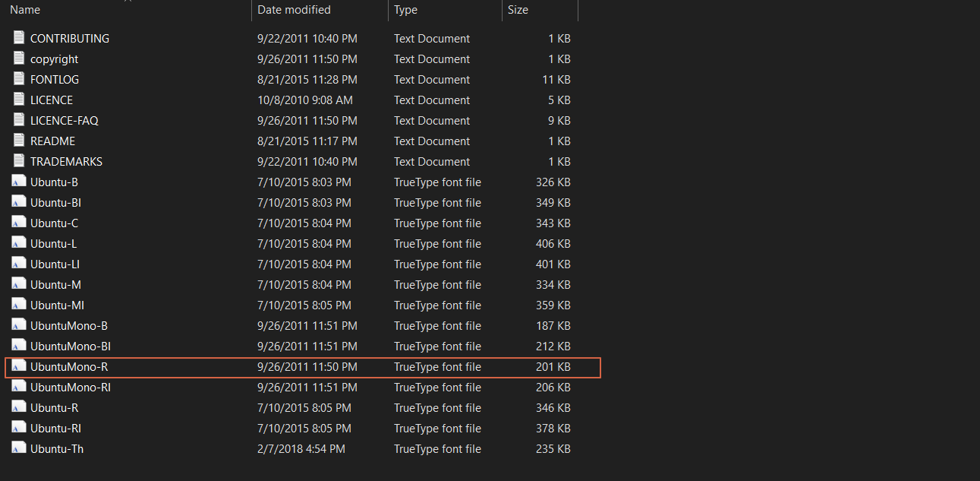Click the README file icon

coord(19,140)
